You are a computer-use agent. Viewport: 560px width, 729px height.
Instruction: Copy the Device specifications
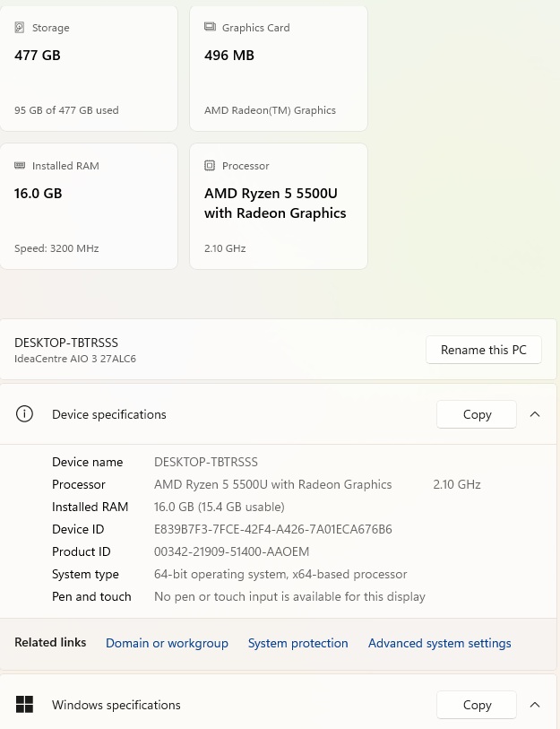[x=477, y=414]
